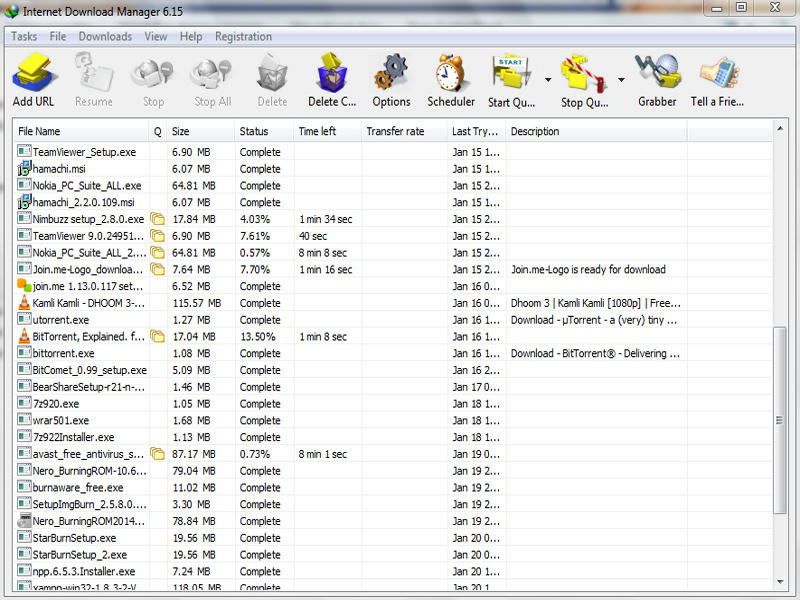This screenshot has height=600, width=800.
Task: Click the scroll down arrow of download list
Action: coord(780,582)
